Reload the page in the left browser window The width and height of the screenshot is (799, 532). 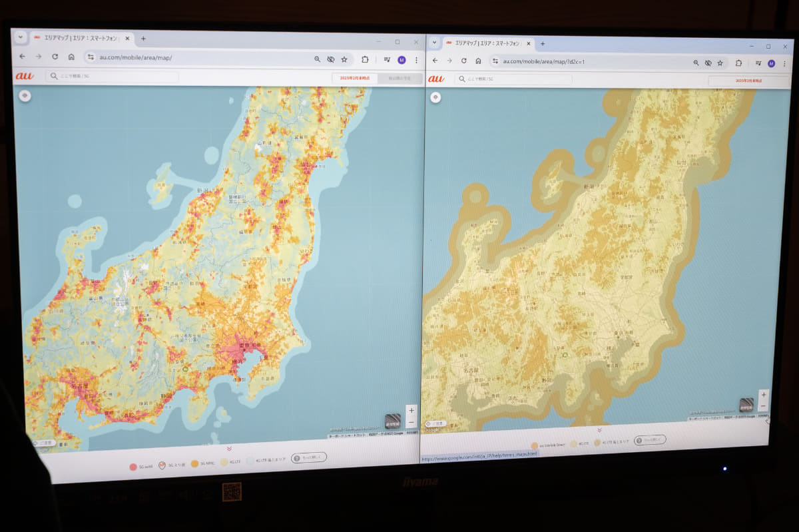click(x=55, y=57)
